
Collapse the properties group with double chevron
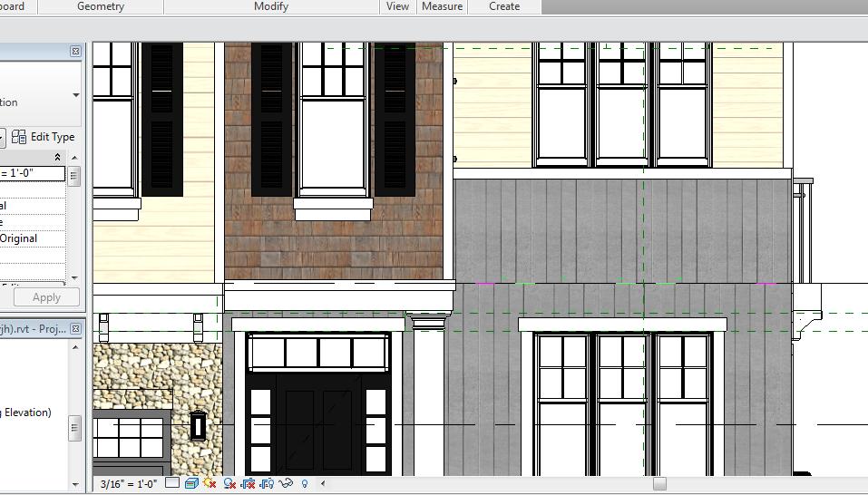click(x=57, y=158)
